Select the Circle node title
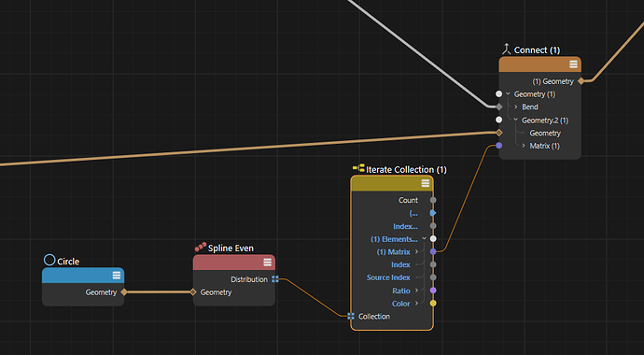644x355 pixels. click(x=68, y=262)
